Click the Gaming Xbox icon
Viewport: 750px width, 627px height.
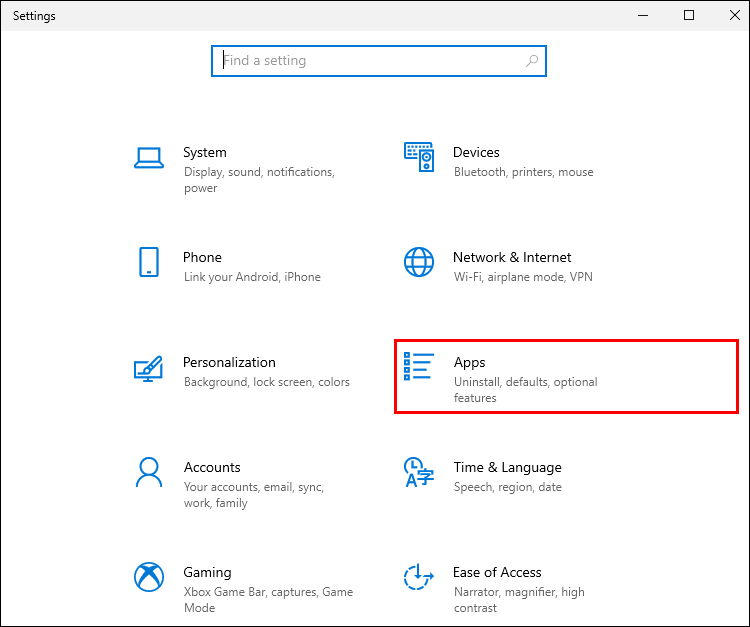tap(149, 577)
